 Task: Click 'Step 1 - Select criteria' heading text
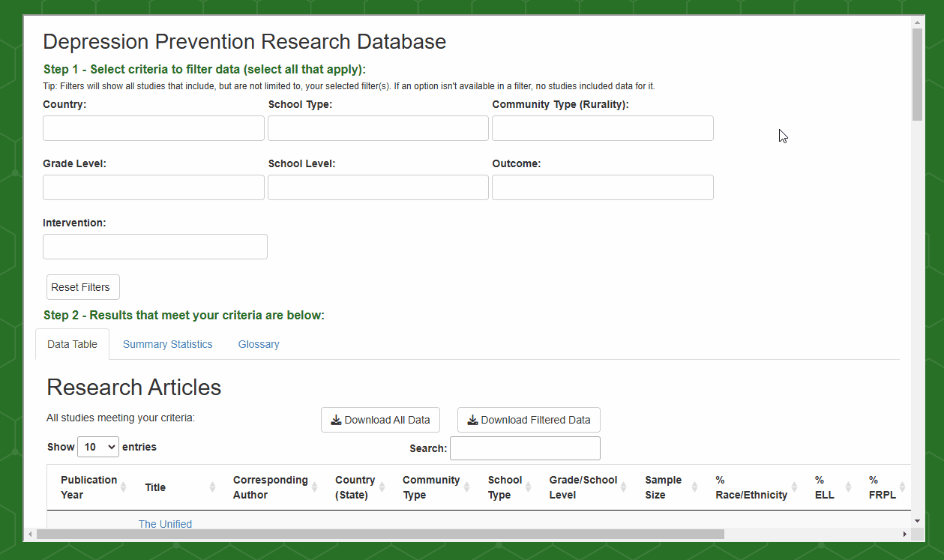coord(205,70)
